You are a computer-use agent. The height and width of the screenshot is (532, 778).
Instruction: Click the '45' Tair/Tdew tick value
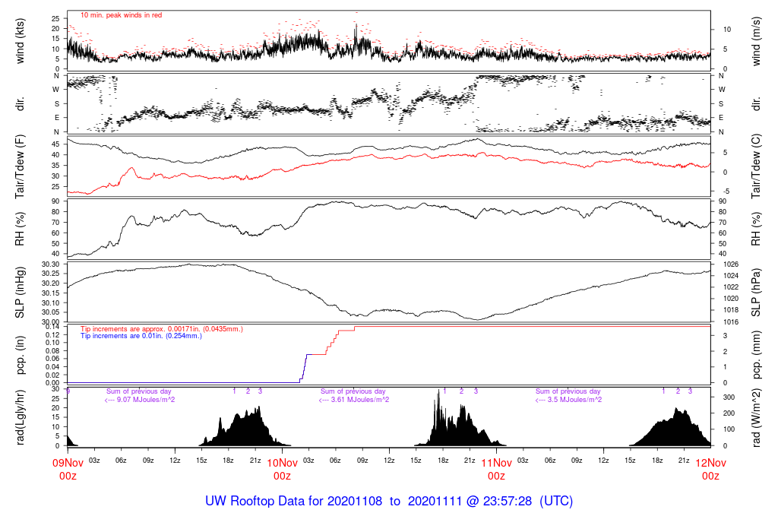click(x=55, y=144)
